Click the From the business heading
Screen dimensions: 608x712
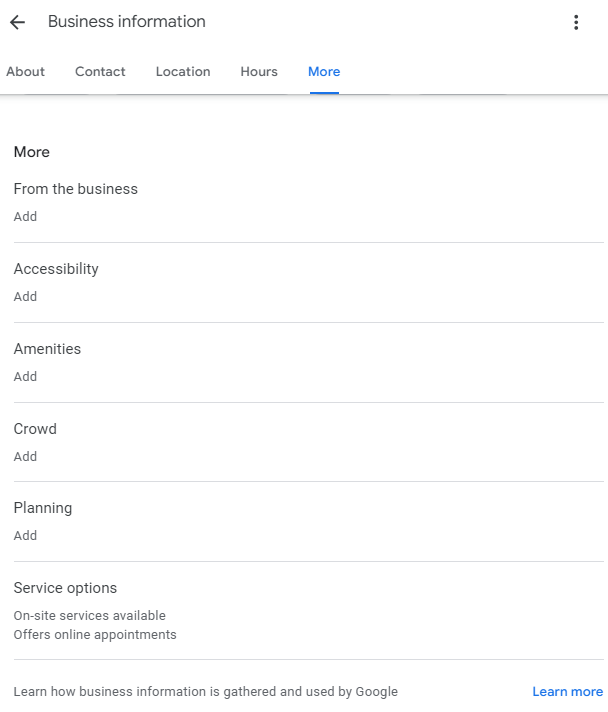75,189
